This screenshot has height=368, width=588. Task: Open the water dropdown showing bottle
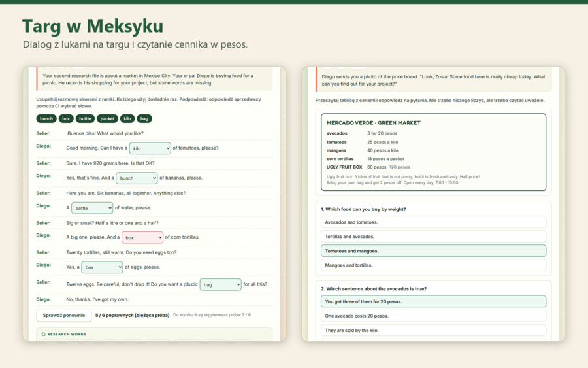[x=92, y=208]
